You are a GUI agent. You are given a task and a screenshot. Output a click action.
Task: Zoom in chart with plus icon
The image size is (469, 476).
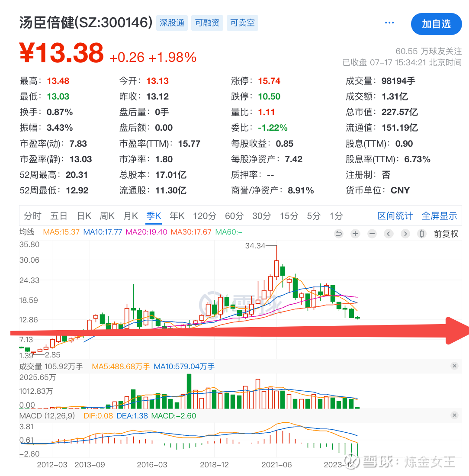[x=355, y=234]
